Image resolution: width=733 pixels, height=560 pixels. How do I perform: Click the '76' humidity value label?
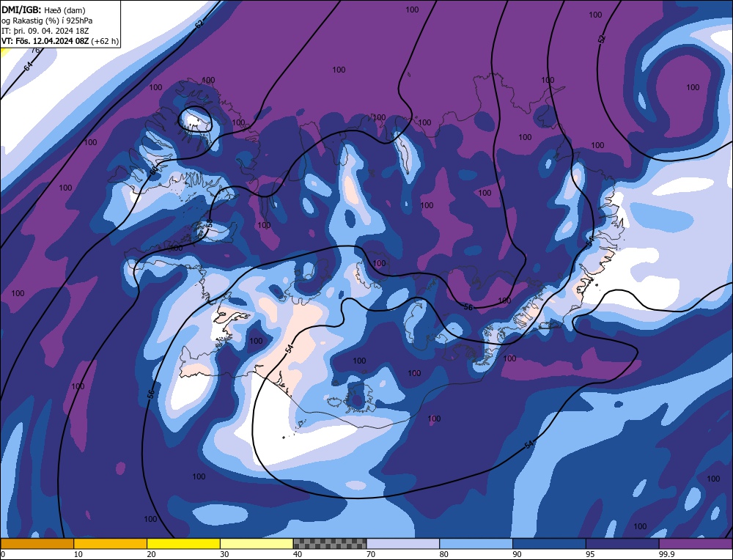[35, 51]
